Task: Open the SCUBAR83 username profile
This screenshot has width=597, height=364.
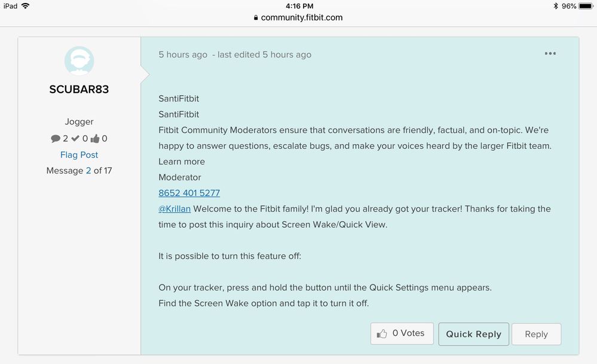Action: 79,89
